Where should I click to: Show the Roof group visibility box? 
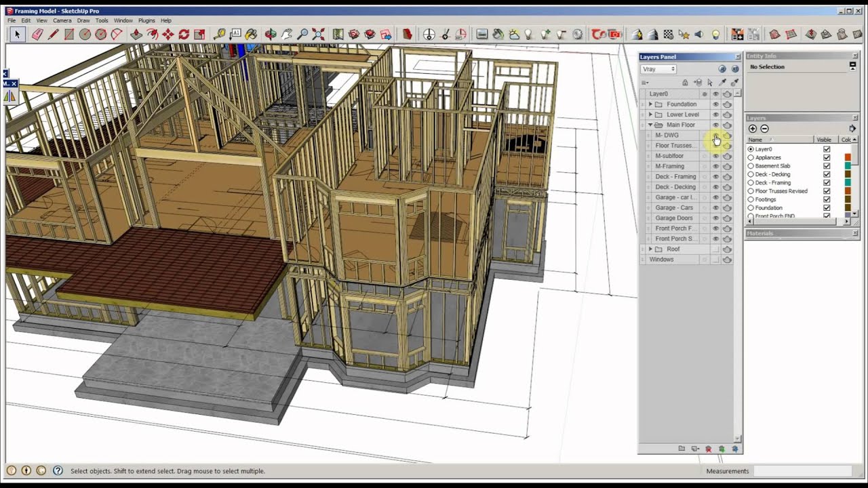(x=715, y=249)
